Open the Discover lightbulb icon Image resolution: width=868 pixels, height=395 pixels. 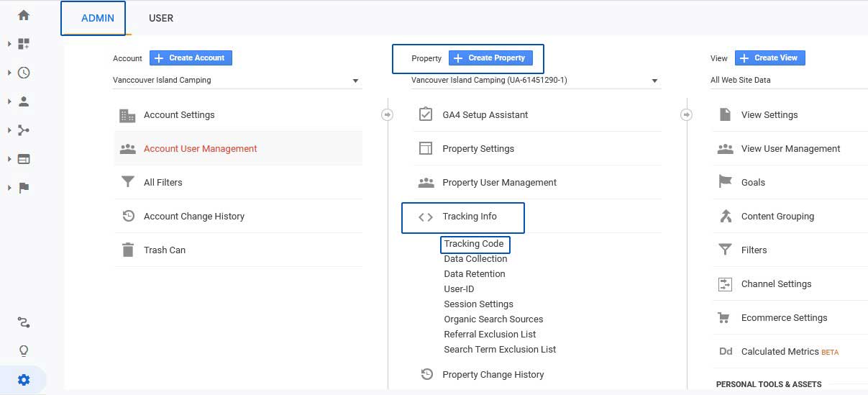pos(24,351)
